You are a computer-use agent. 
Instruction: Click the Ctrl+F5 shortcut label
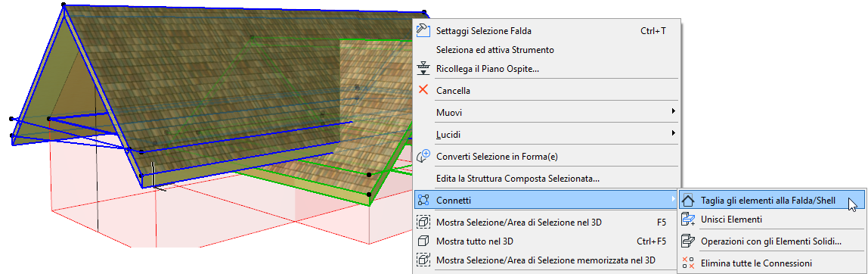click(652, 241)
